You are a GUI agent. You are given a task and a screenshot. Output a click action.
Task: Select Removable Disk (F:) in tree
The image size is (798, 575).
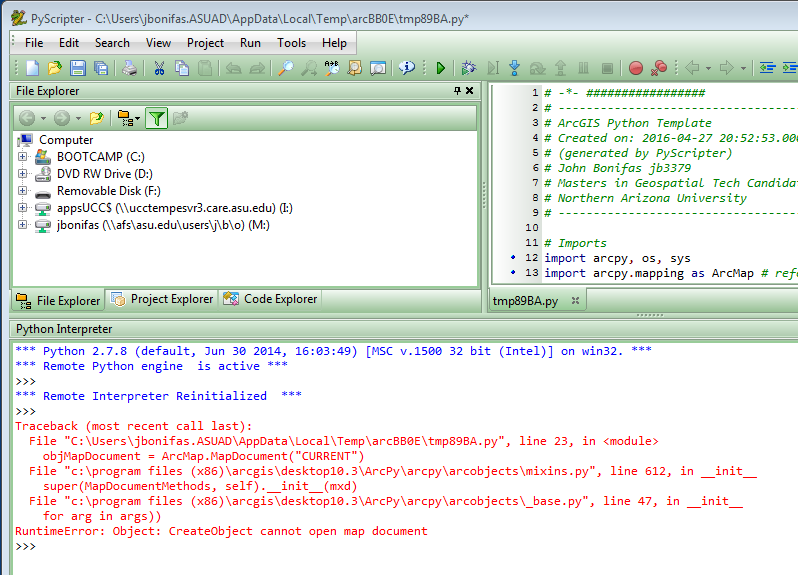[108, 191]
